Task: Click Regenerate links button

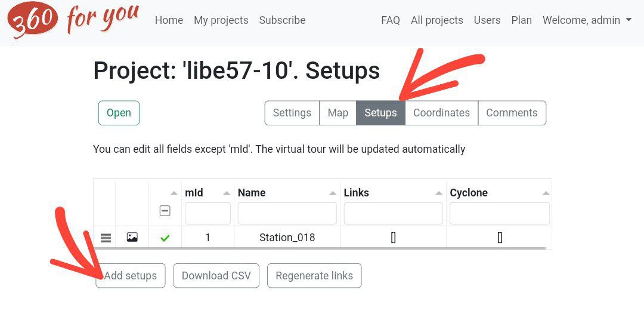Action: click(314, 276)
